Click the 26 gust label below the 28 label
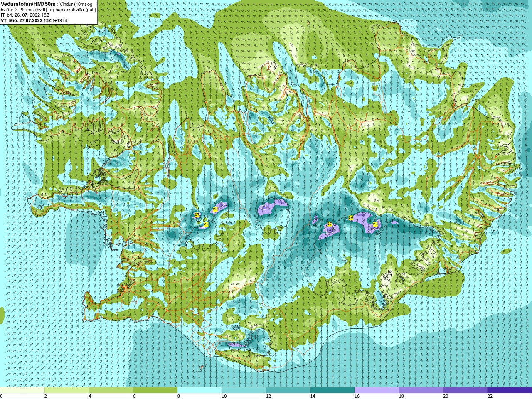532x399 pixels. (206, 224)
